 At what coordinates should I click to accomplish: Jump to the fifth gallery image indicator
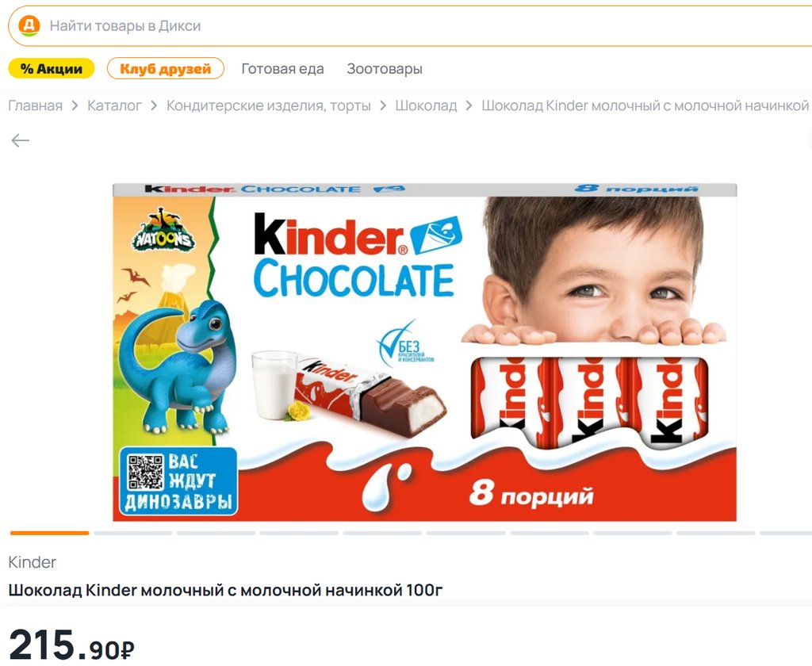pyautogui.click(x=383, y=533)
